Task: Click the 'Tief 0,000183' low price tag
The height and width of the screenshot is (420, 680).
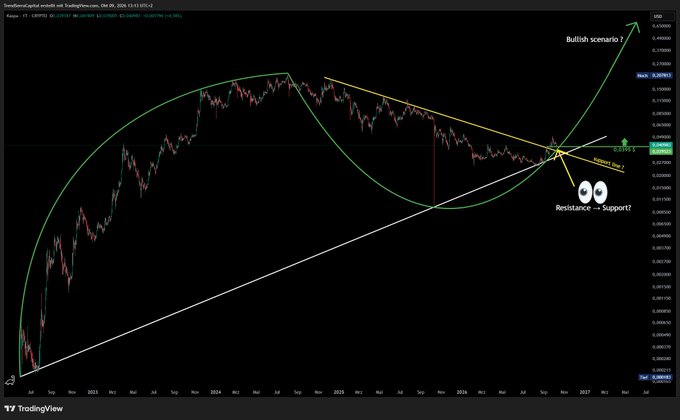Action: click(656, 377)
